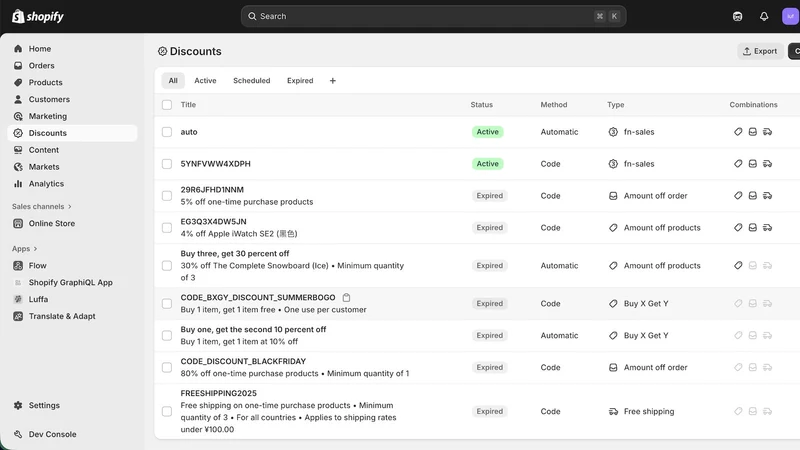800x450 pixels.
Task: Click the Status column header
Action: point(482,105)
